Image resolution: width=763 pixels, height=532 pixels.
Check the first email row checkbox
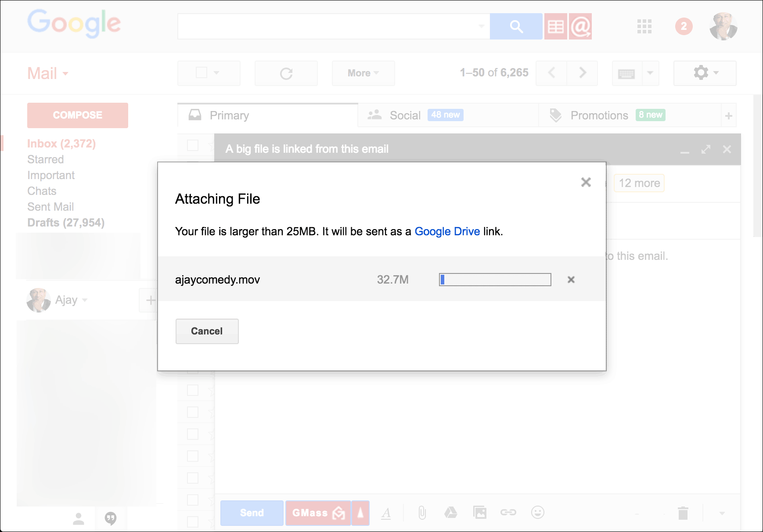(192, 145)
